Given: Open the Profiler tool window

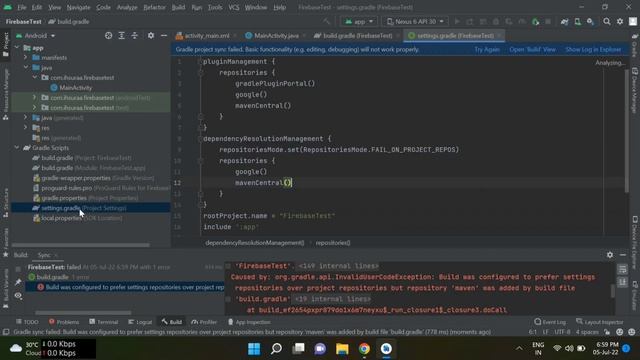Looking at the screenshot, I should coord(204,322).
